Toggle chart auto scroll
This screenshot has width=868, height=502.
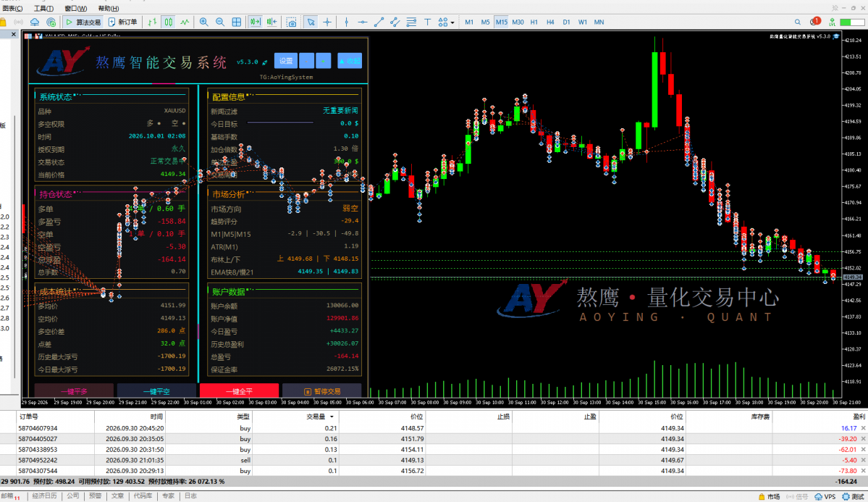[x=255, y=22]
